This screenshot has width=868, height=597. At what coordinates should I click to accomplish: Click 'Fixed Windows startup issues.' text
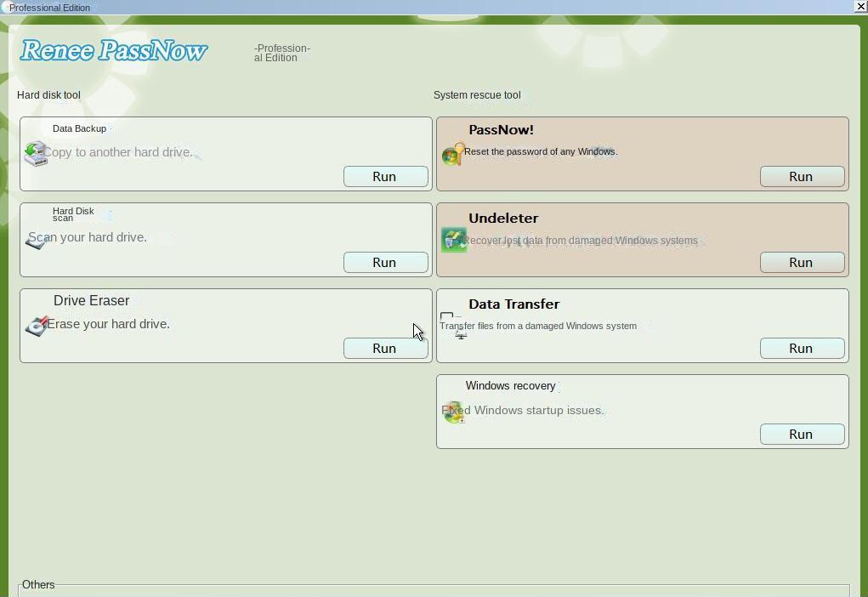523,411
